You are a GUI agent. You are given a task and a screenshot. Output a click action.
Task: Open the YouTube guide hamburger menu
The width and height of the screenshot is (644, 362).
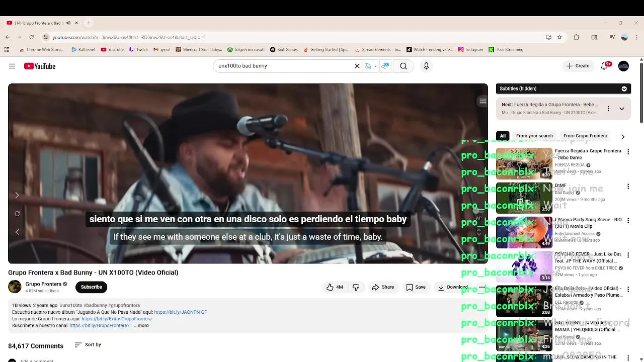[x=12, y=66]
